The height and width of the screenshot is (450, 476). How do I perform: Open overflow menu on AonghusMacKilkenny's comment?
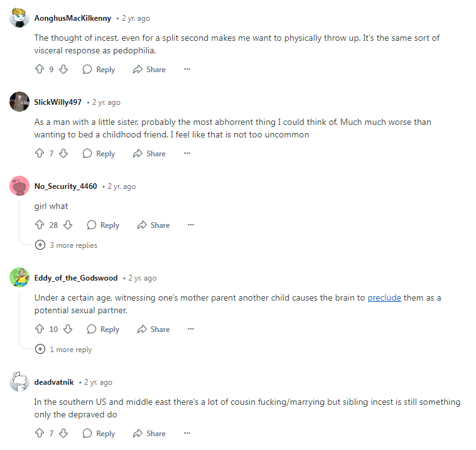coord(187,70)
